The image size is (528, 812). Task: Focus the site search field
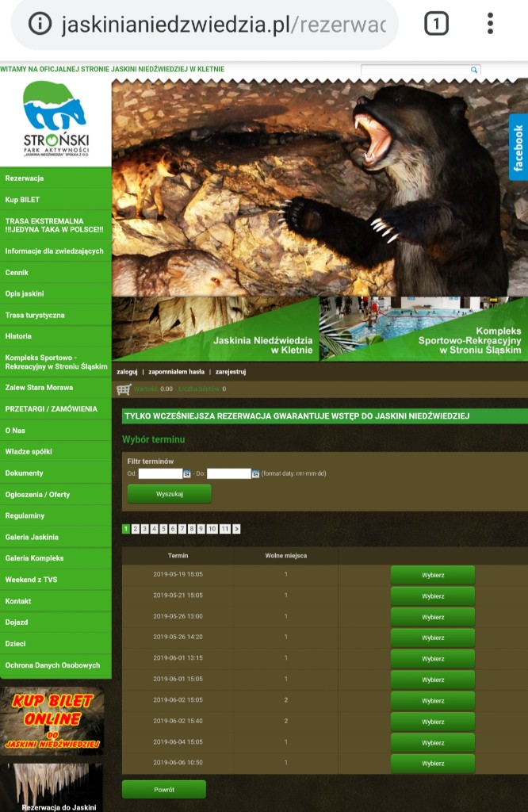415,70
